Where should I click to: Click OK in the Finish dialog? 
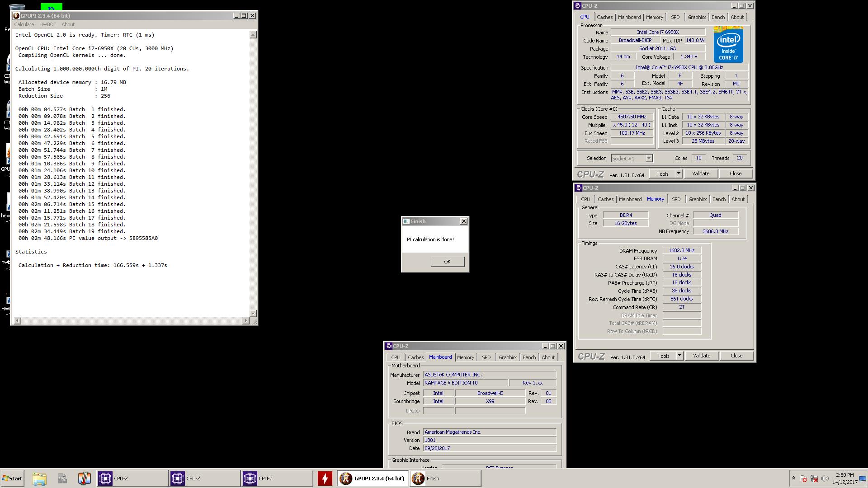pos(447,262)
